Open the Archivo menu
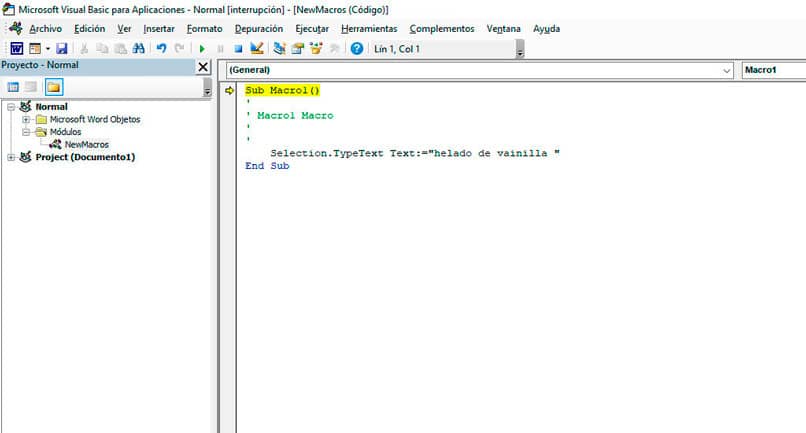The image size is (806, 433). [45, 29]
